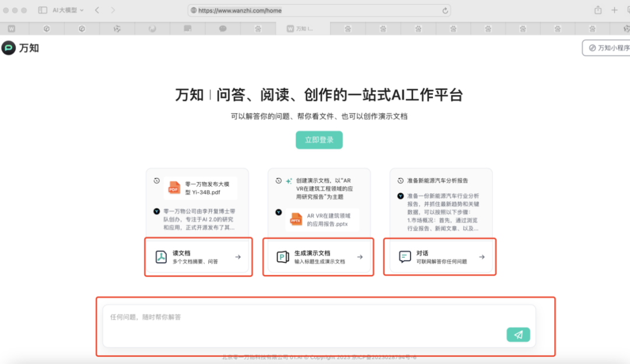Click the globe icon in the address bar
Screen dimensions: 630x364
click(193, 10)
